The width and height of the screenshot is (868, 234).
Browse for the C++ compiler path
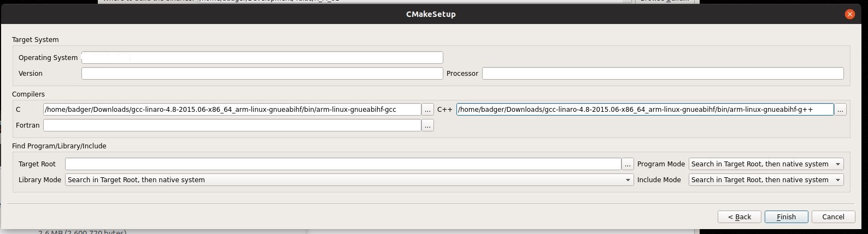(840, 110)
